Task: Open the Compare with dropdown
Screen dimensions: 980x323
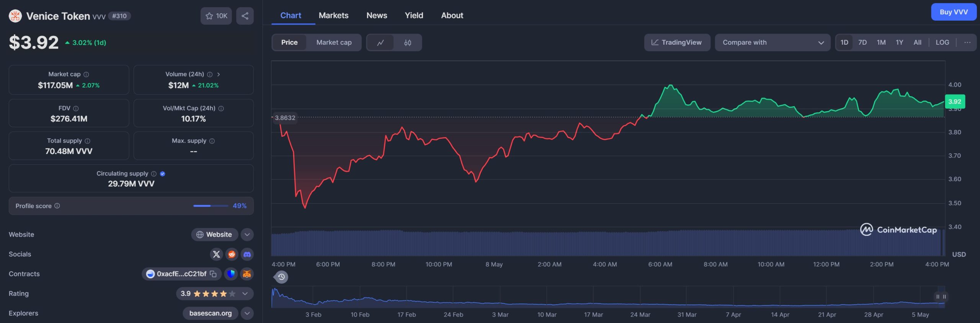Action: (773, 42)
